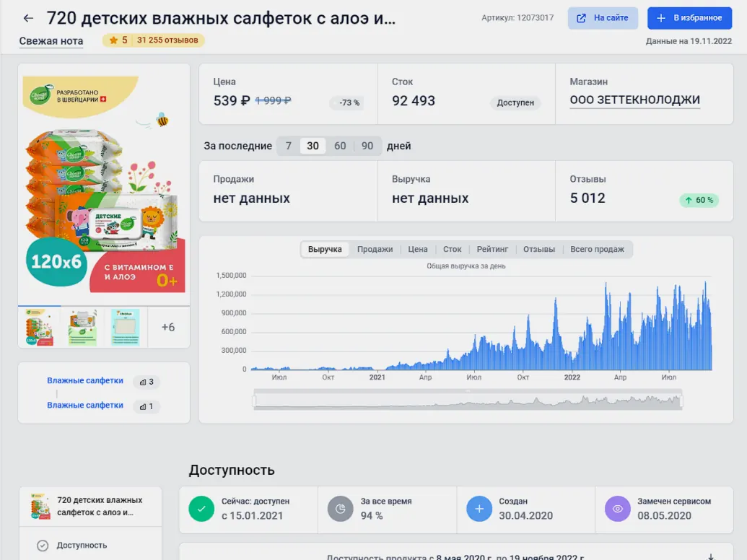Click the Доступность sidebar check-circle icon
This screenshot has width=747, height=560.
tap(43, 546)
